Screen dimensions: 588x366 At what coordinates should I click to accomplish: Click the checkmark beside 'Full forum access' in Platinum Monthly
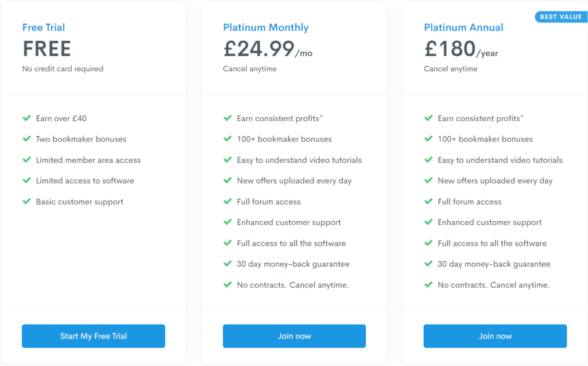pos(227,202)
